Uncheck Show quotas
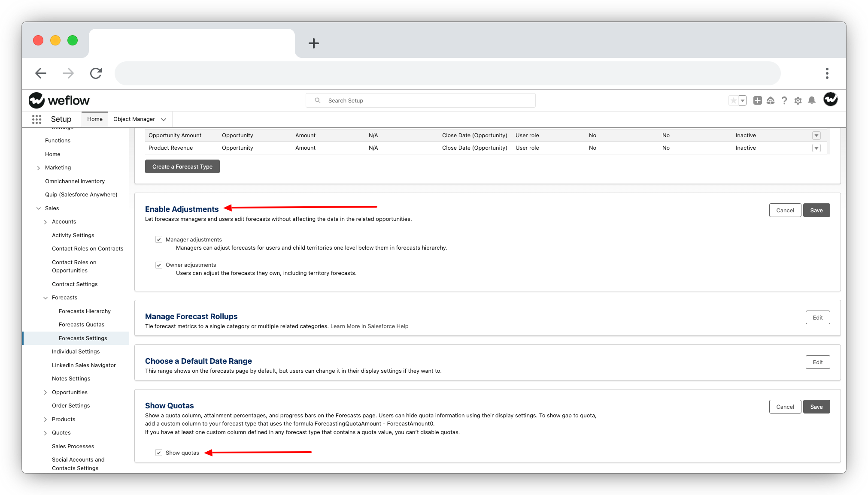The height and width of the screenshot is (495, 868). (x=158, y=453)
